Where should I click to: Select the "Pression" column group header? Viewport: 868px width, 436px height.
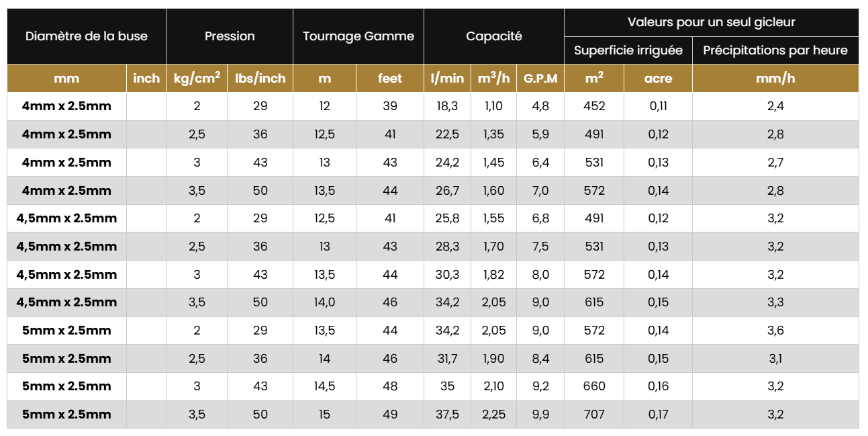[x=230, y=36]
